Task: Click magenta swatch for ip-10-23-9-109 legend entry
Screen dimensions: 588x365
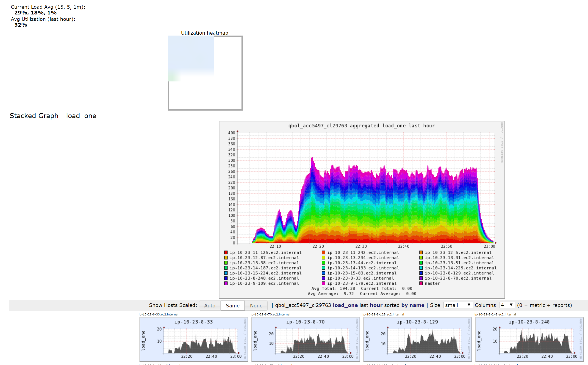Action: 226,283
